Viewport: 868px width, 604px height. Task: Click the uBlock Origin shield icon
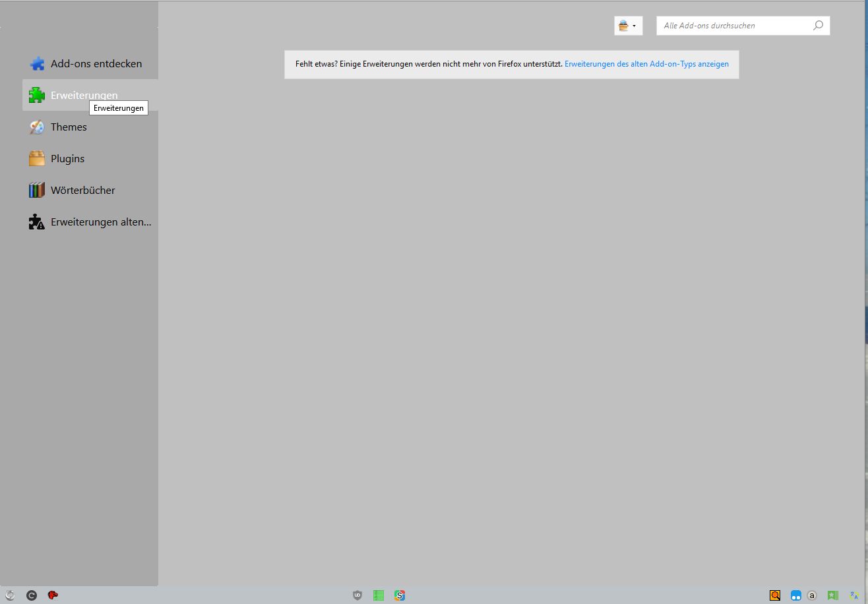[357, 595]
